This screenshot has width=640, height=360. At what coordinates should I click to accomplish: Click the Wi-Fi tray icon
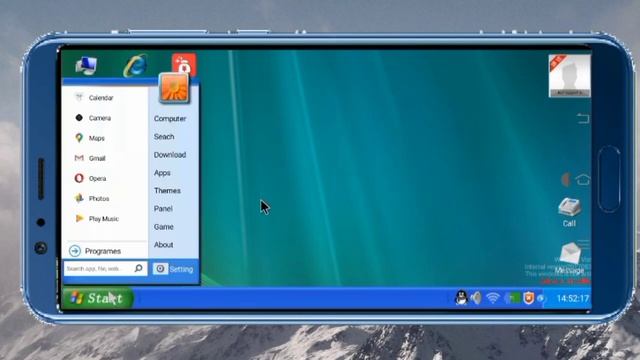click(493, 298)
